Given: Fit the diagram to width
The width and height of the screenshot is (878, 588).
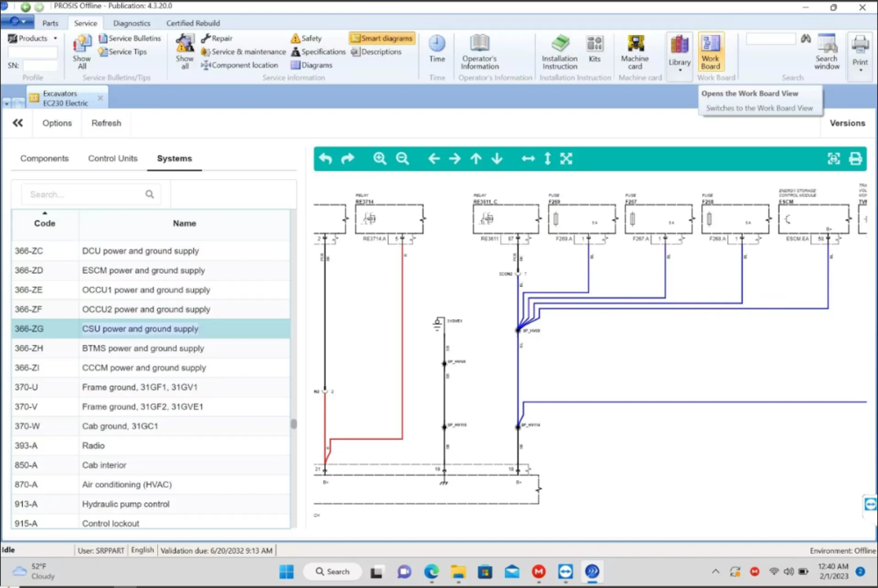Looking at the screenshot, I should pyautogui.click(x=528, y=159).
